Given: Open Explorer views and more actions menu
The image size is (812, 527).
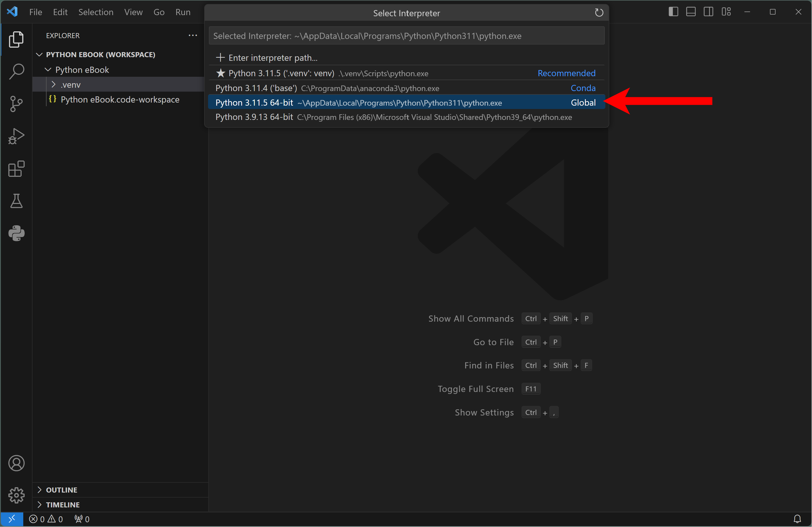Looking at the screenshot, I should pos(193,36).
